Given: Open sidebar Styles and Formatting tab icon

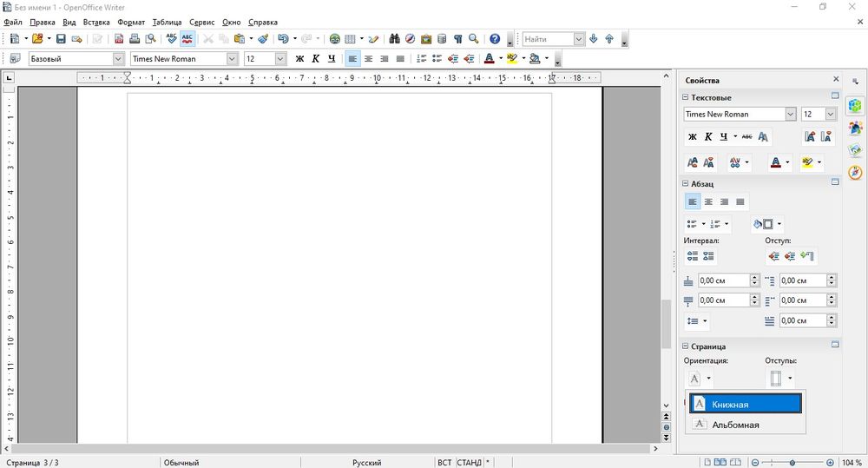Looking at the screenshot, I should (855, 128).
